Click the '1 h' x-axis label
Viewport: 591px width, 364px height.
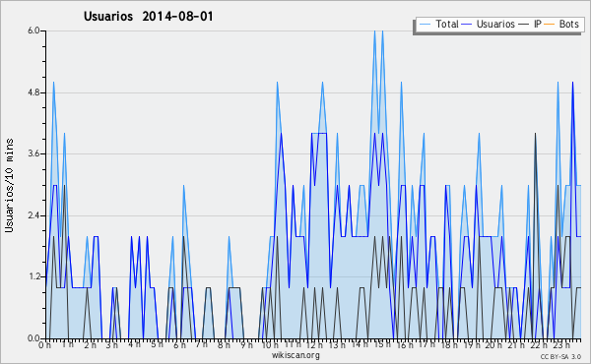pos(67,344)
